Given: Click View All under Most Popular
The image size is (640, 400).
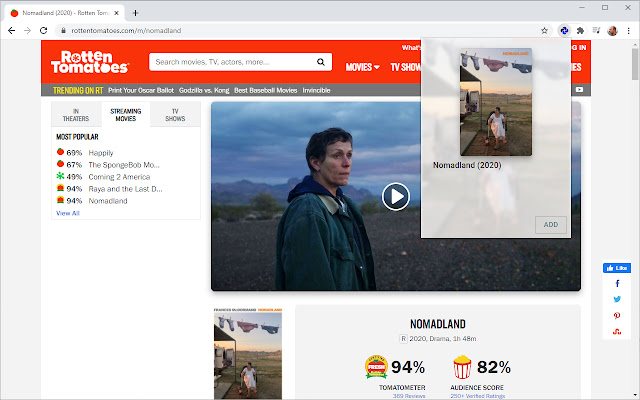Looking at the screenshot, I should (68, 213).
